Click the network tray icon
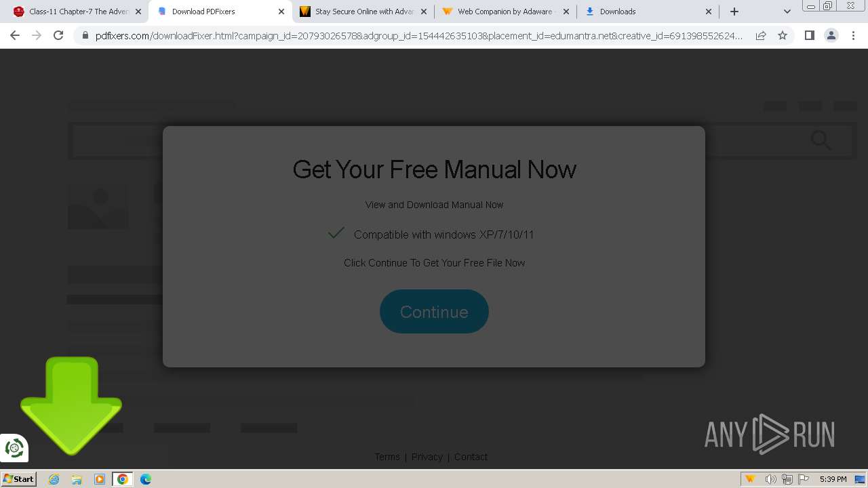 pos(787,479)
